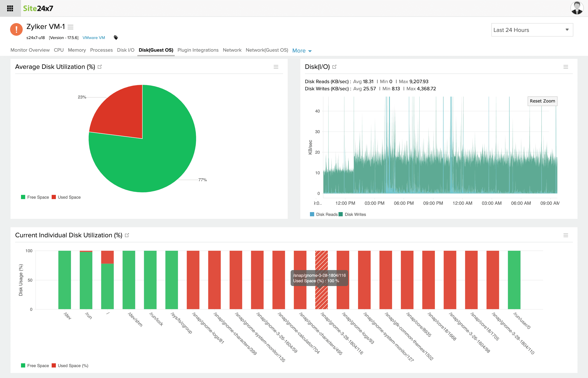Open Average Disk Utilization in a new view
Screen dimensions: 588x378
(100, 67)
